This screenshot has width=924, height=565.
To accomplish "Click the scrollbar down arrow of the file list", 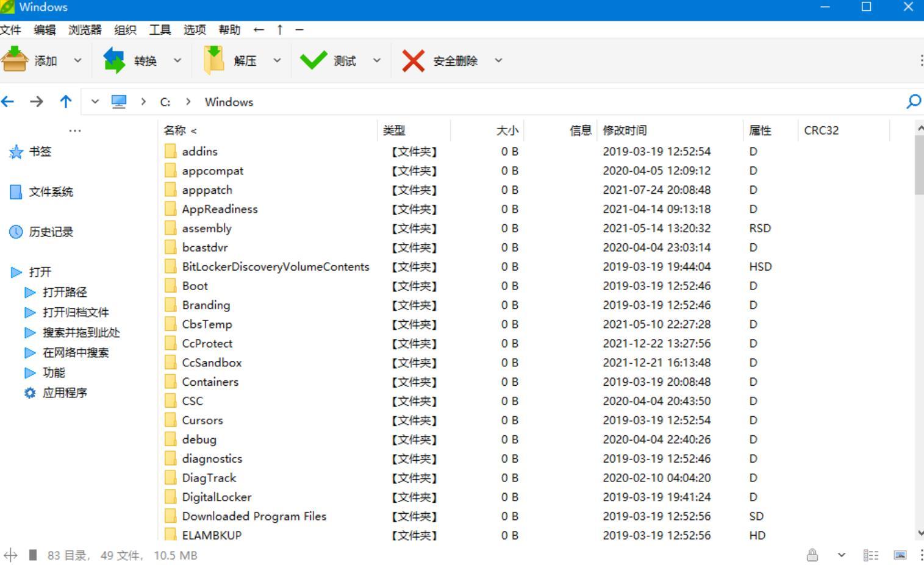I will (x=920, y=533).
